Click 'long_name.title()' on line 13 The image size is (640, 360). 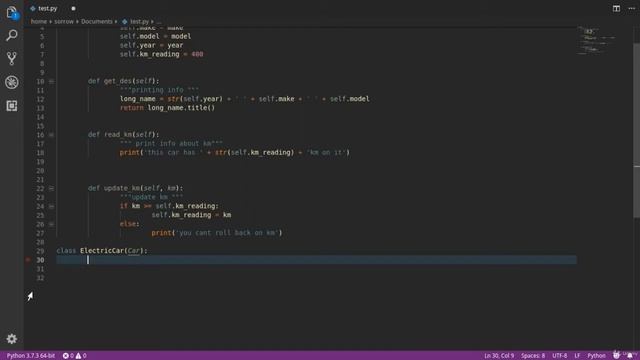[x=181, y=108]
